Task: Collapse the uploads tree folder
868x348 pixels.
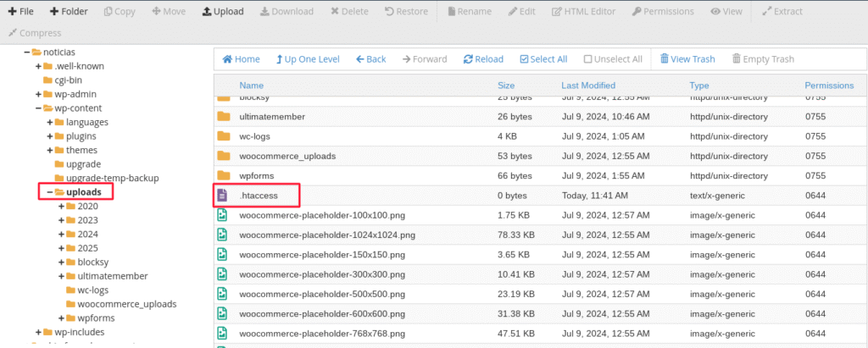Action: [50, 192]
